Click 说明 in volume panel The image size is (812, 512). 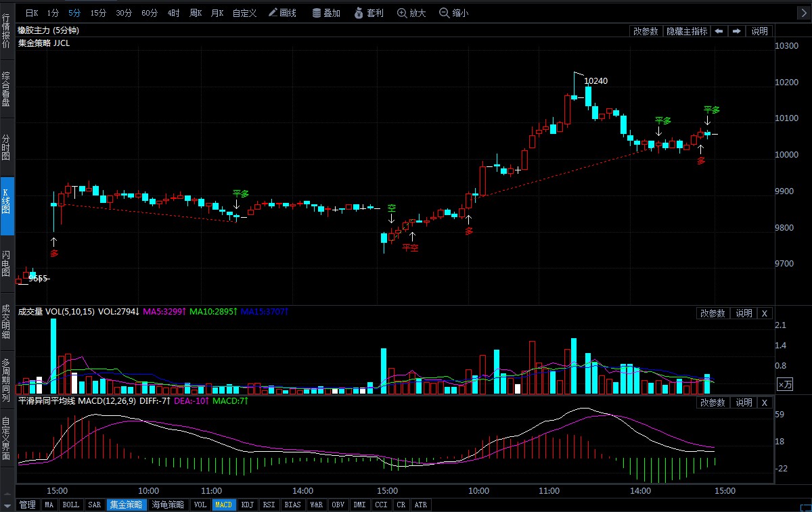pyautogui.click(x=743, y=313)
